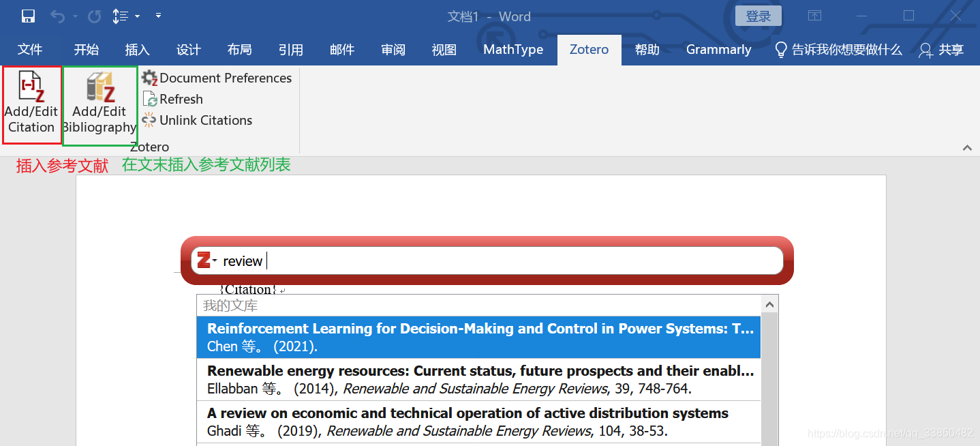Open Zotero Document Preferences

coord(217,78)
